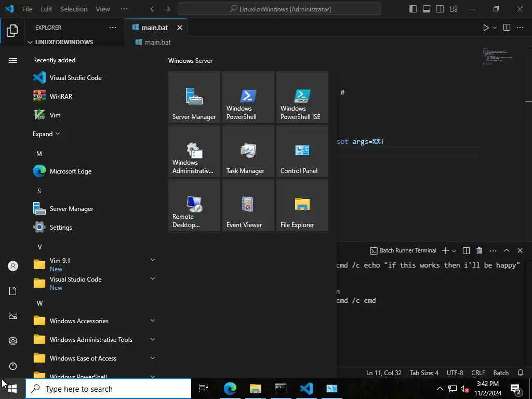Customize layout button in title bar
Image resolution: width=532 pixels, height=399 pixels.
(454, 9)
